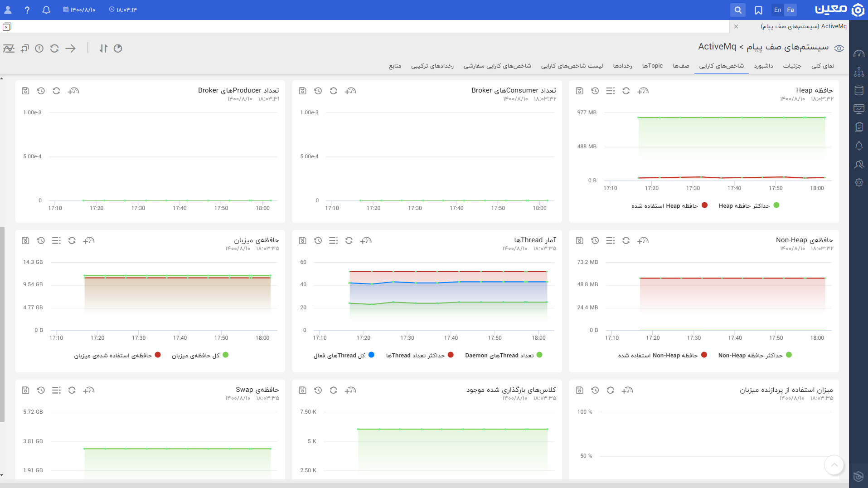
Task: Open users icon in right sidebar
Action: tap(859, 164)
